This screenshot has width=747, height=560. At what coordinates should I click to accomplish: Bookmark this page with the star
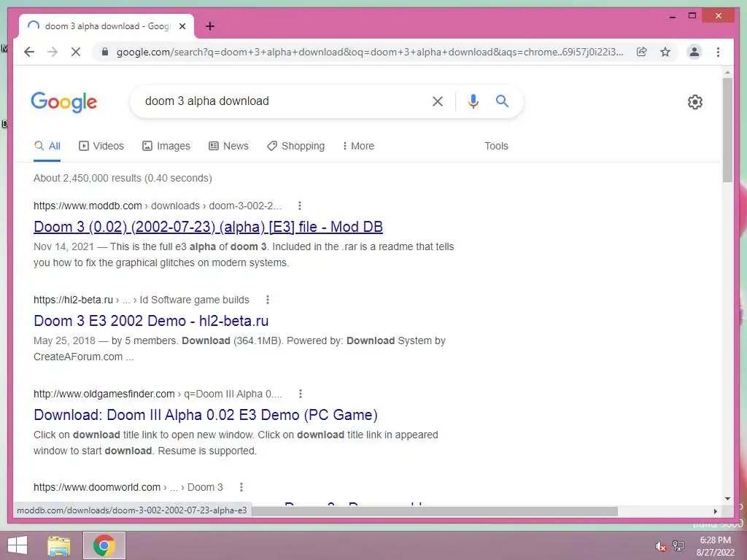click(665, 52)
